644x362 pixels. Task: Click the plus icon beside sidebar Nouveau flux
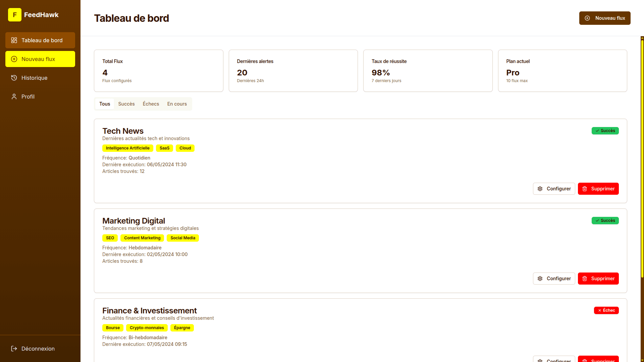14,59
